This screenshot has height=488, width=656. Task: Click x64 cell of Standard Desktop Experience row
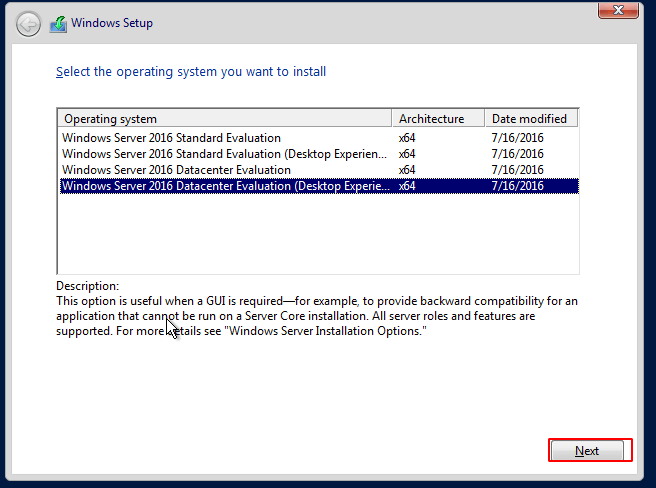(407, 154)
